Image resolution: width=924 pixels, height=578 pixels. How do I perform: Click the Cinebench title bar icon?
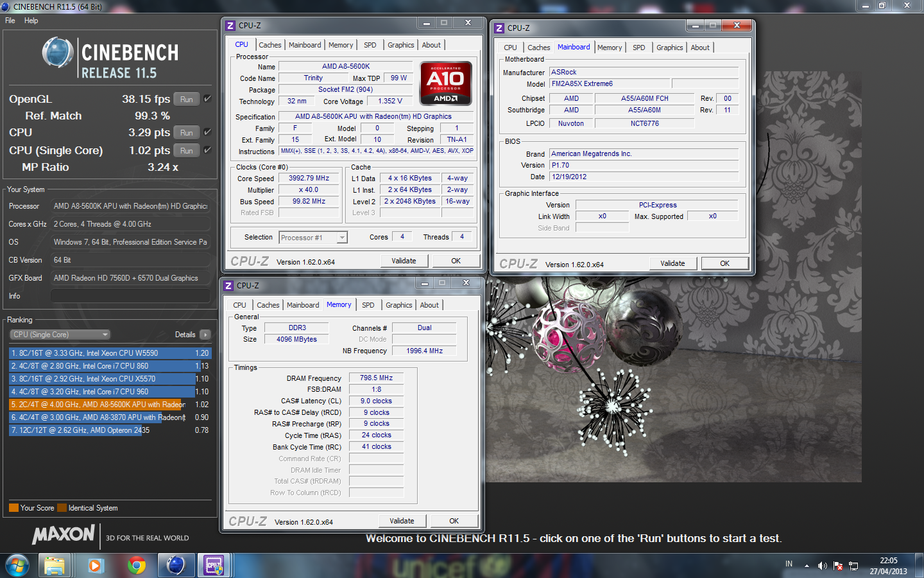click(6, 6)
